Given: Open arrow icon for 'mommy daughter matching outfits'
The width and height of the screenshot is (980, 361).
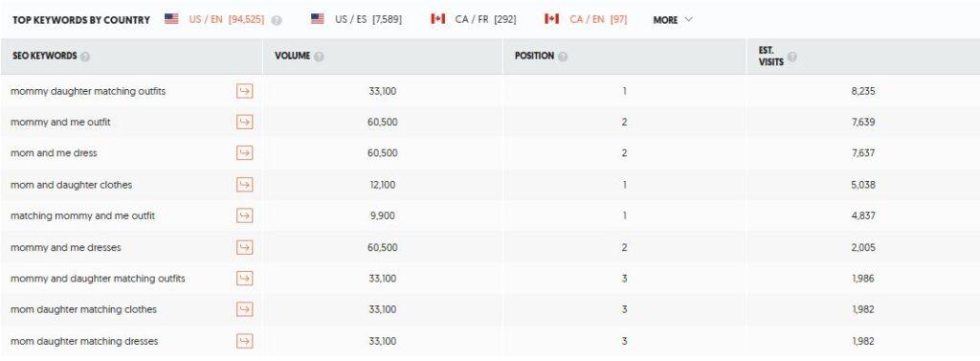Looking at the screenshot, I should [244, 91].
